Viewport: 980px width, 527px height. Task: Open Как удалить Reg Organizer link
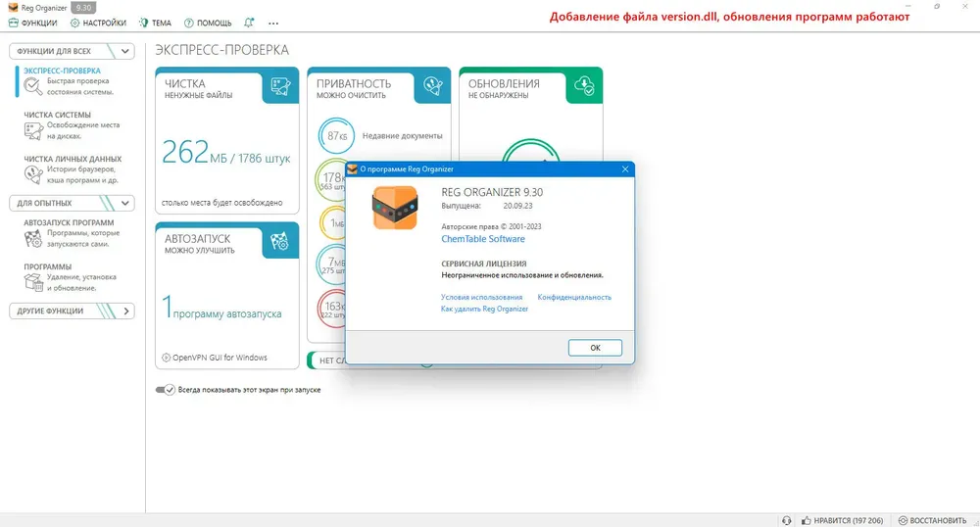coord(484,309)
